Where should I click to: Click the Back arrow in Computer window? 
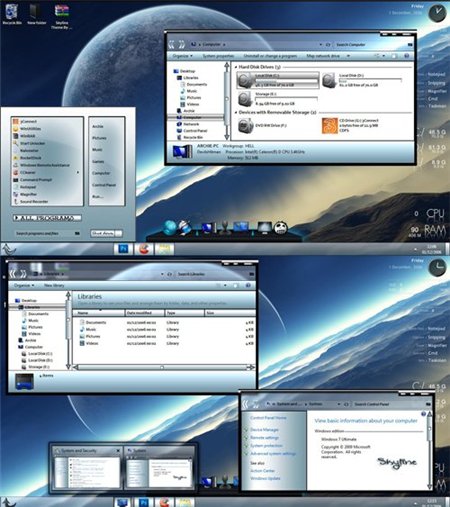click(x=172, y=44)
